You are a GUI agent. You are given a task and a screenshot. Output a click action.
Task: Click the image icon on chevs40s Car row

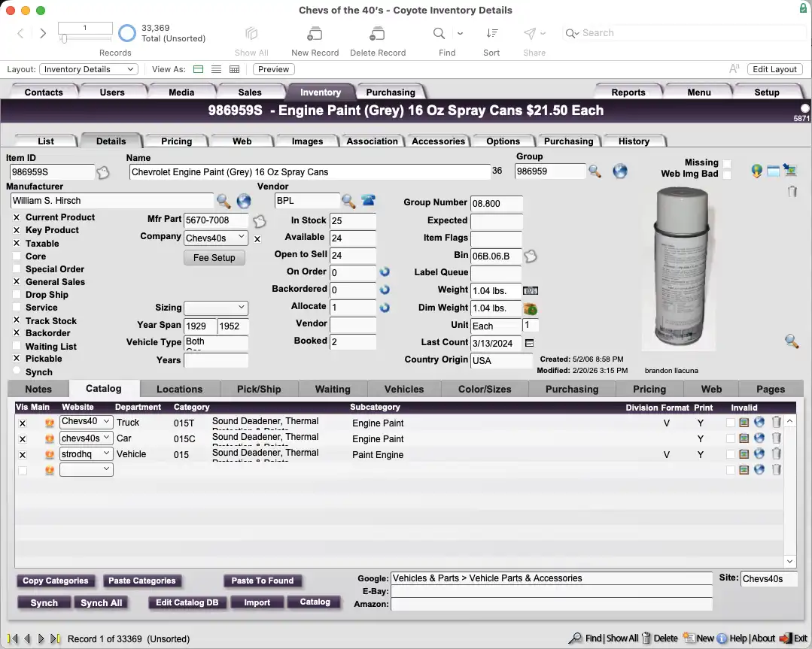pyautogui.click(x=744, y=438)
